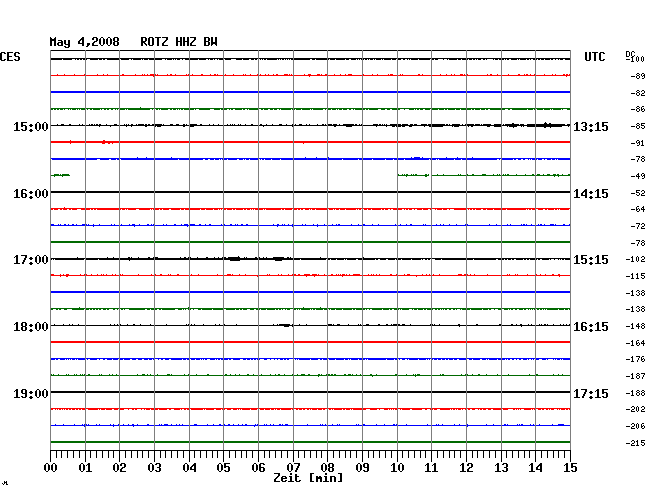Select the 01 minute tick label

85,468
